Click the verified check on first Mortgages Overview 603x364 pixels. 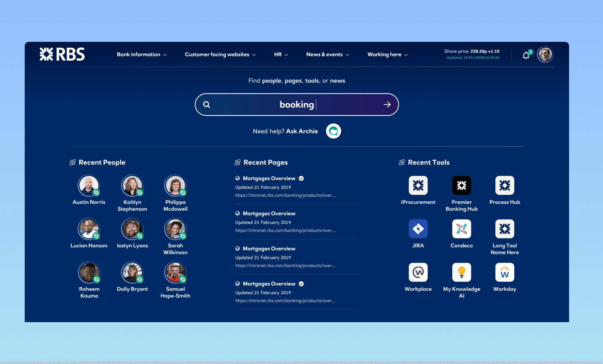(x=301, y=178)
